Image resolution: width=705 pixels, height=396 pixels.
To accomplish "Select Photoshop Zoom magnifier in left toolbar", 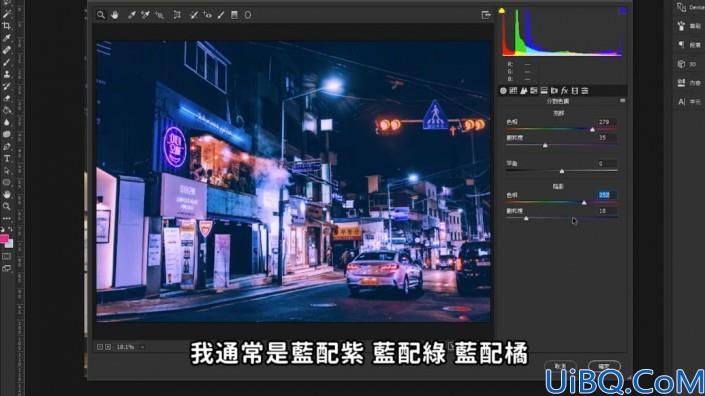I will click(x=7, y=206).
